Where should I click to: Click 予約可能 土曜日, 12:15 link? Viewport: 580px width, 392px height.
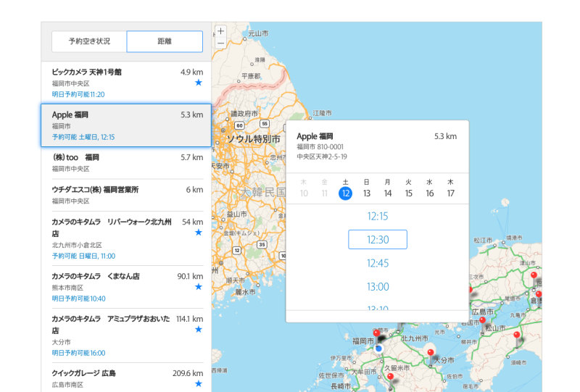click(83, 137)
